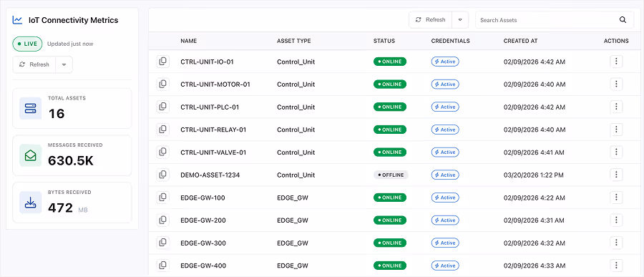The width and height of the screenshot is (644, 277).
Task: Copy the CTRL-UNIT-RELAY-01 asset name
Action: pyautogui.click(x=163, y=130)
